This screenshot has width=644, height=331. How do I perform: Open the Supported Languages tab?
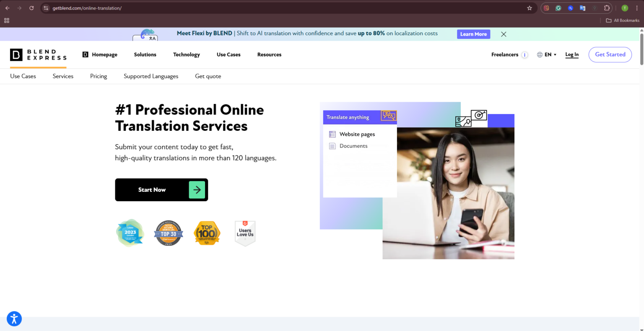pyautogui.click(x=151, y=76)
